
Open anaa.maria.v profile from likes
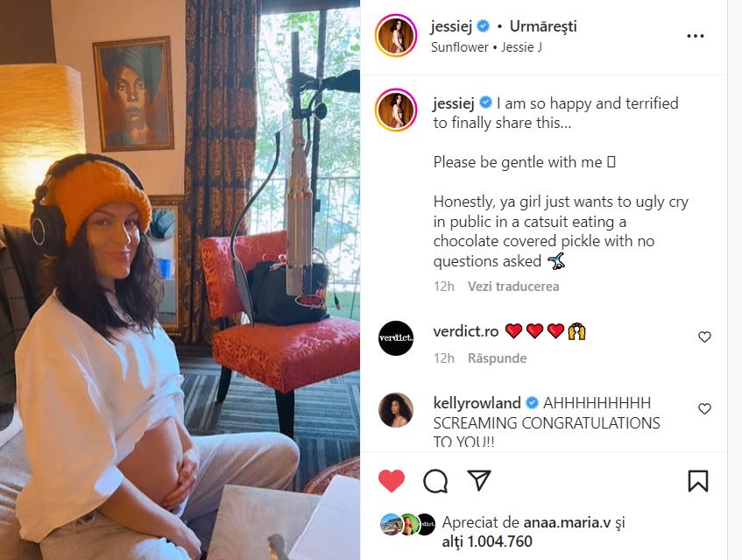[567, 522]
